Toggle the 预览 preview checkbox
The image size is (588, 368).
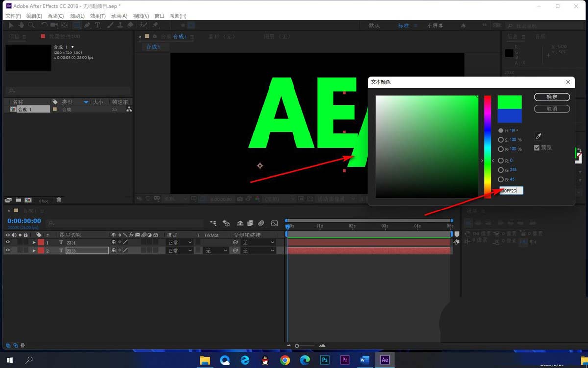537,147
